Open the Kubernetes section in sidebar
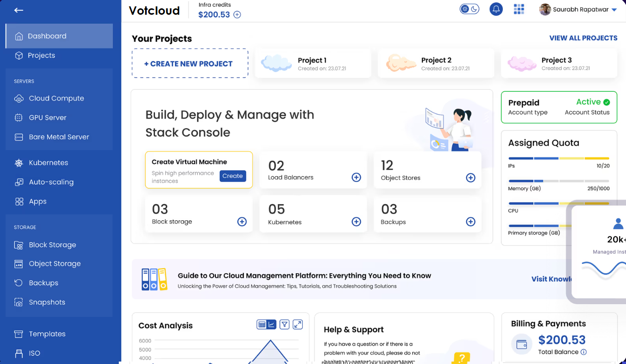This screenshot has width=626, height=364. [x=49, y=162]
